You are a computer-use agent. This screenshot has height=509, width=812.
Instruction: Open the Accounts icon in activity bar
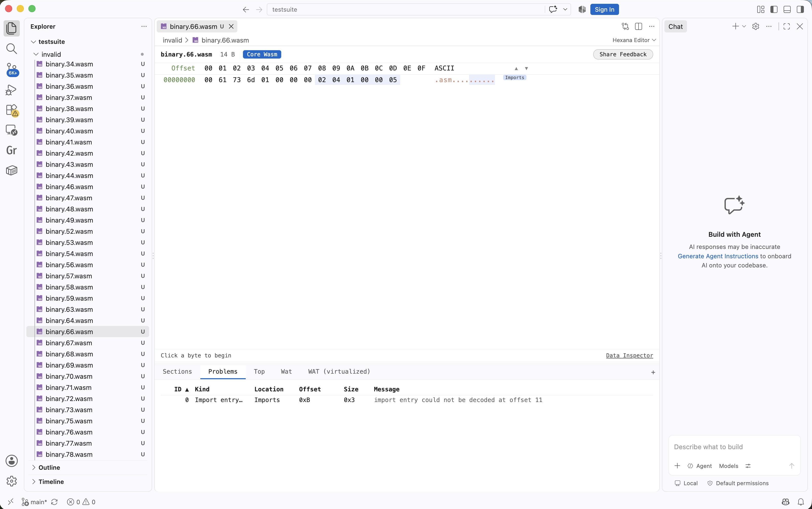tap(11, 461)
